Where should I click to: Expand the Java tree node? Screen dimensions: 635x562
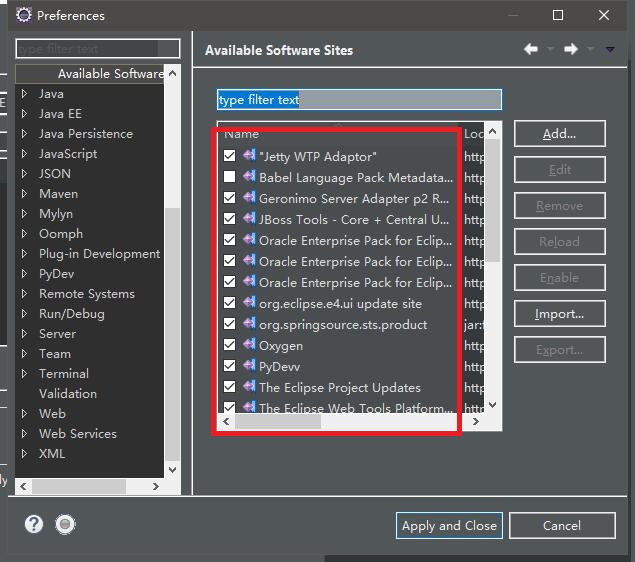24,94
